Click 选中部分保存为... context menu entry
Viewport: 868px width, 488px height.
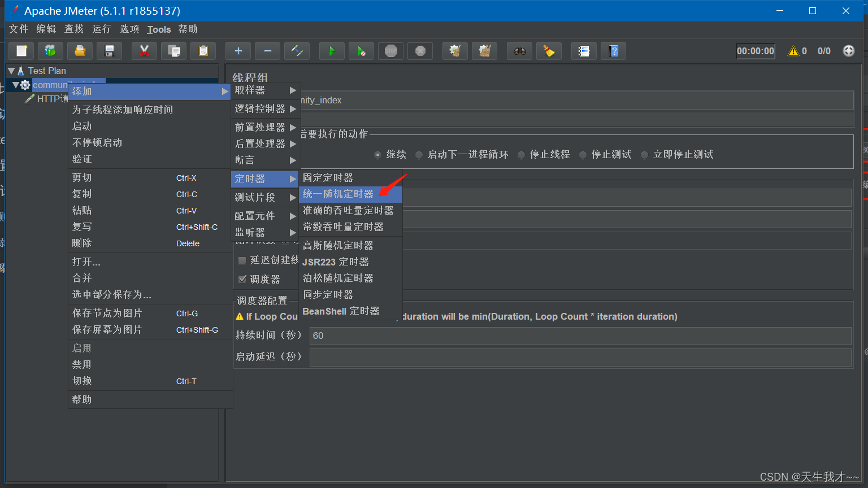coord(149,295)
